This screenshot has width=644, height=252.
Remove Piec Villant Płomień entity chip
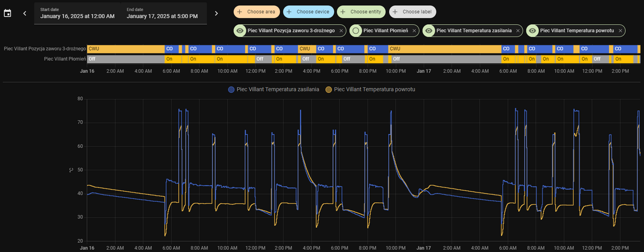click(414, 31)
